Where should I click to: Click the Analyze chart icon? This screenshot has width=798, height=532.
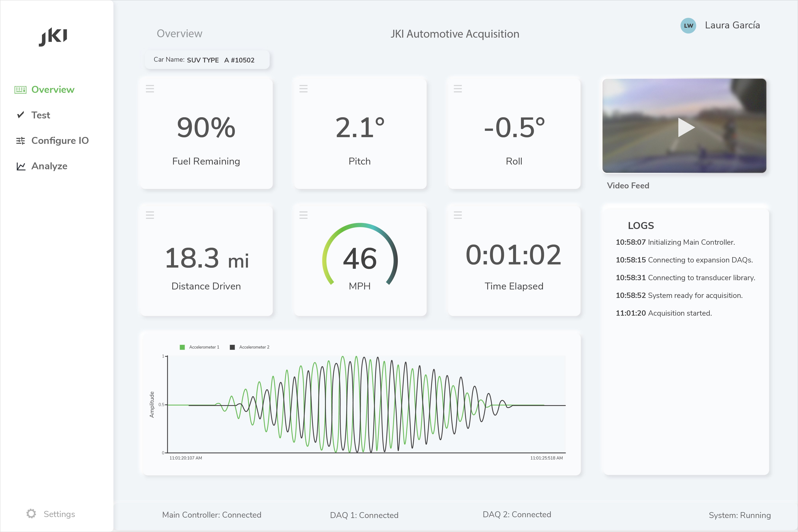21,166
